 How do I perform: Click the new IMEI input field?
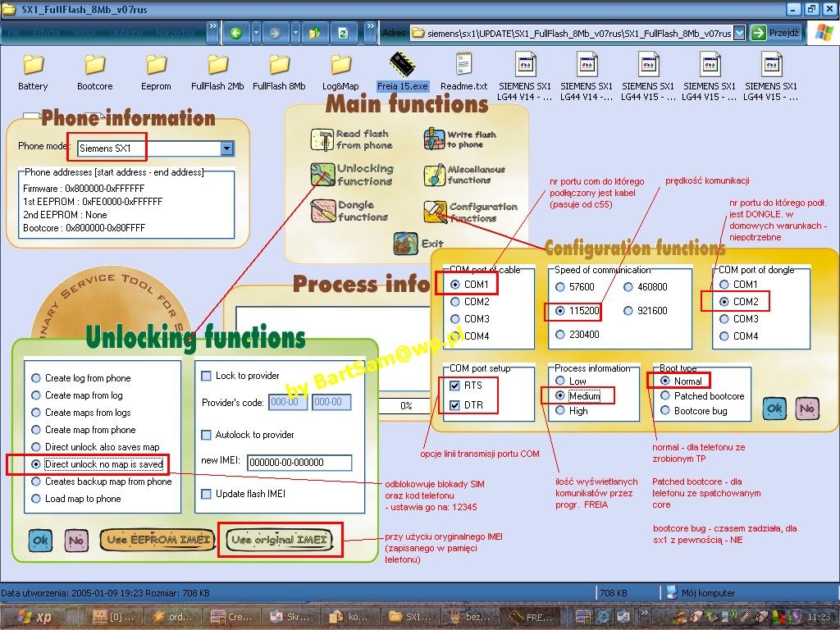pos(299,463)
